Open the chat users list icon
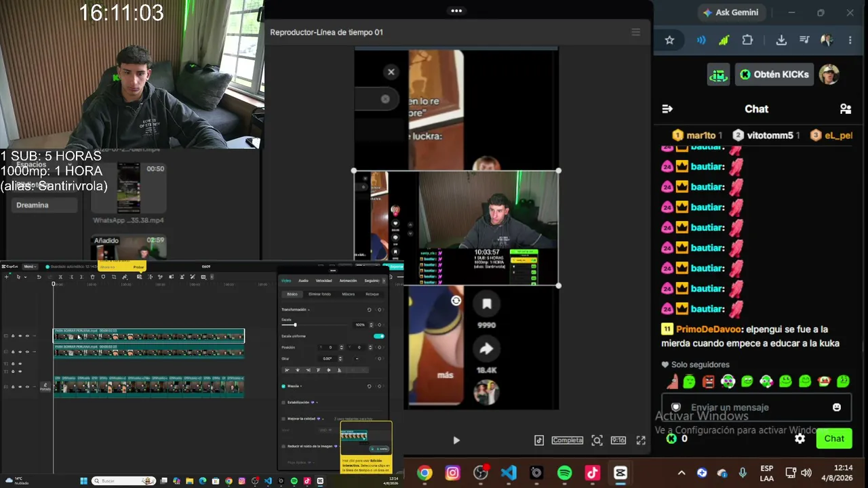Viewport: 868px width, 488px height. pyautogui.click(x=846, y=108)
